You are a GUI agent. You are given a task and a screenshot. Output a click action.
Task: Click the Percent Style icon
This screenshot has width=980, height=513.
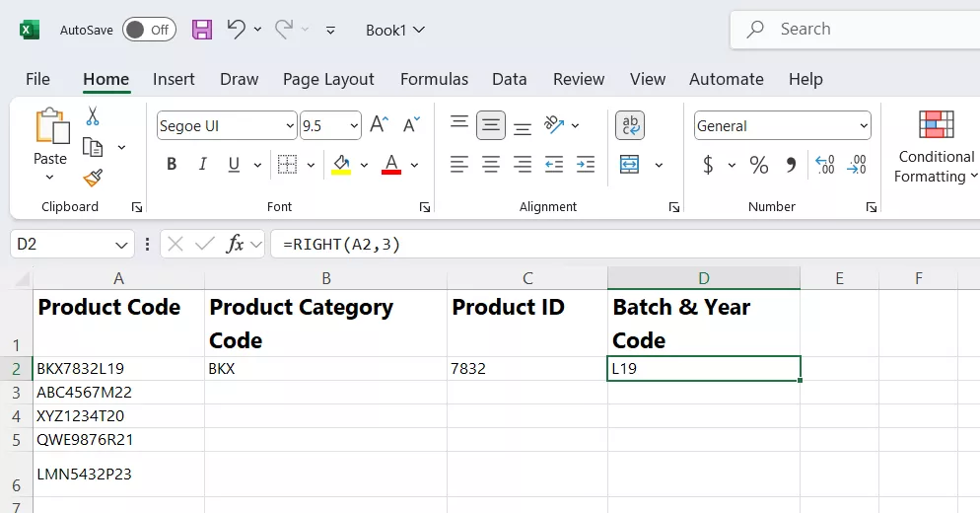[x=758, y=165]
